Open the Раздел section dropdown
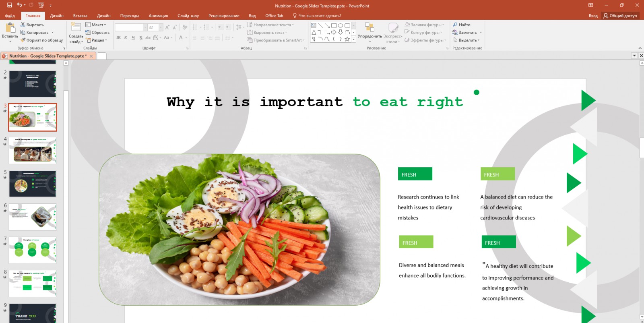This screenshot has height=323, width=644. (97, 40)
